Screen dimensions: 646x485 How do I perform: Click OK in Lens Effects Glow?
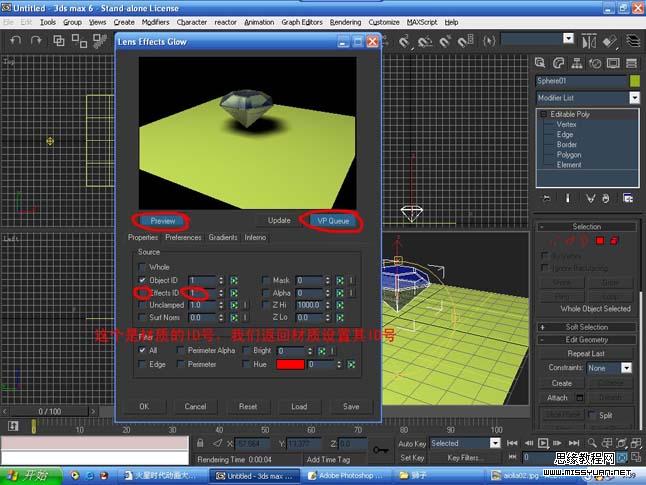144,406
